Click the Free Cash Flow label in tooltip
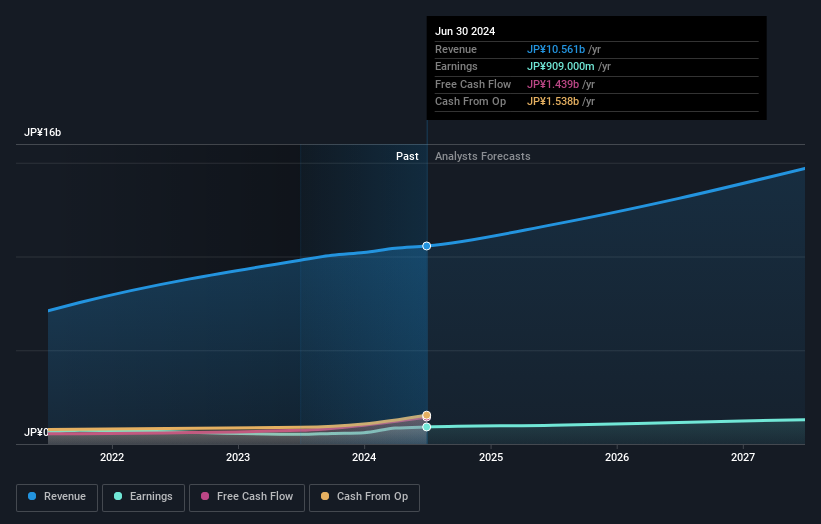 [x=473, y=84]
